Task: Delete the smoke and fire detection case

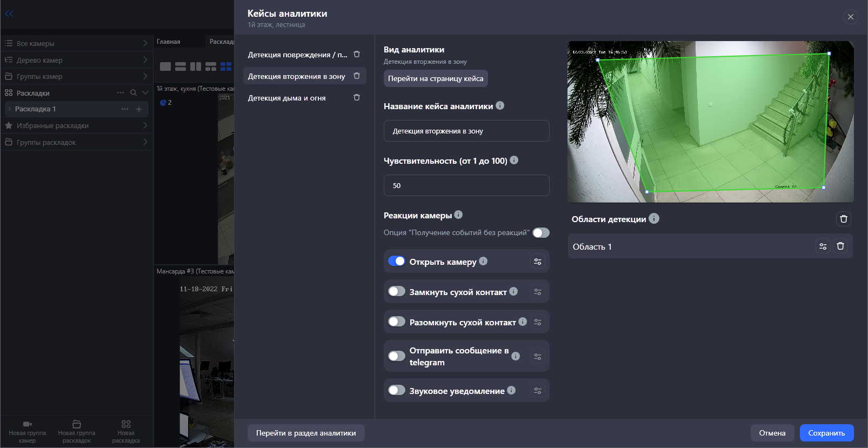Action: point(357,98)
